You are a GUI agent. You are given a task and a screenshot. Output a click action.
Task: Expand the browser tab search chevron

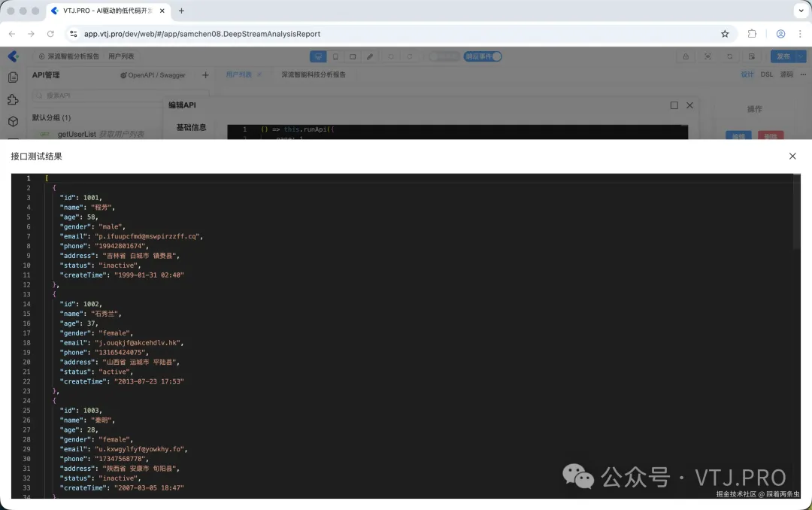pyautogui.click(x=801, y=11)
